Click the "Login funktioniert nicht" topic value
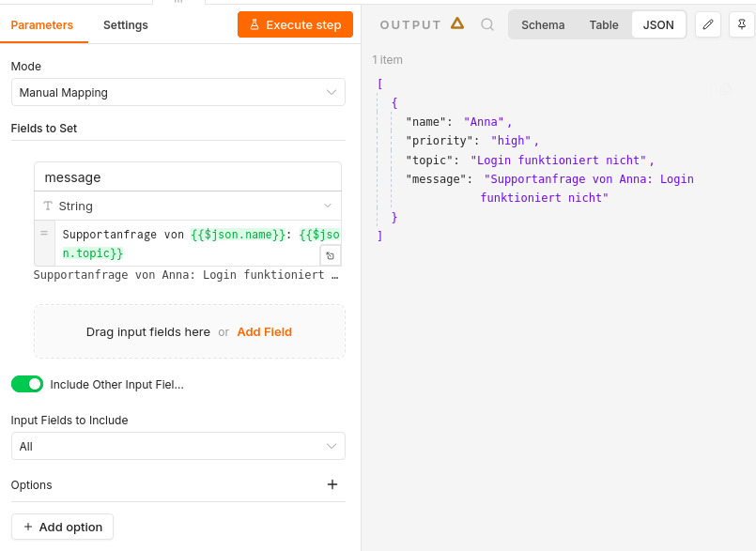 click(x=559, y=161)
